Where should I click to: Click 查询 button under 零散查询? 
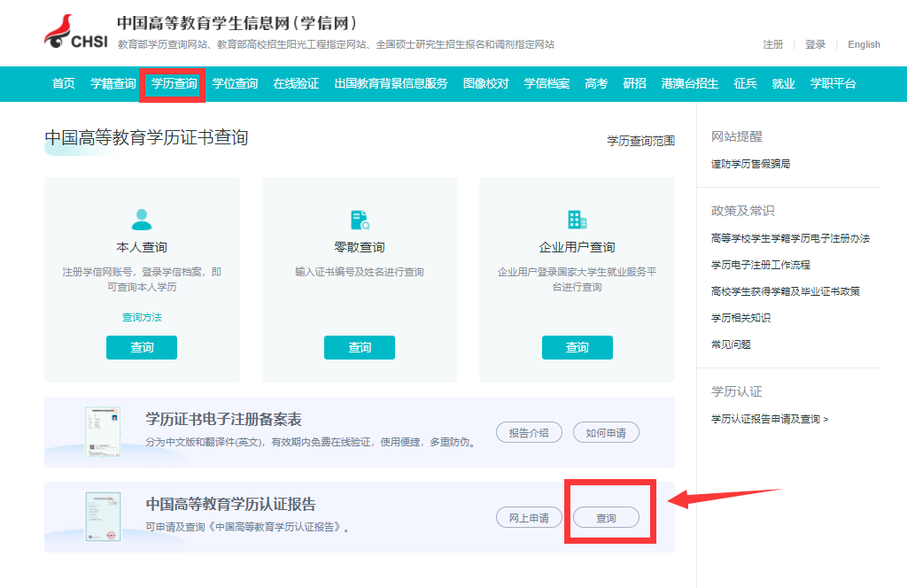(x=360, y=347)
